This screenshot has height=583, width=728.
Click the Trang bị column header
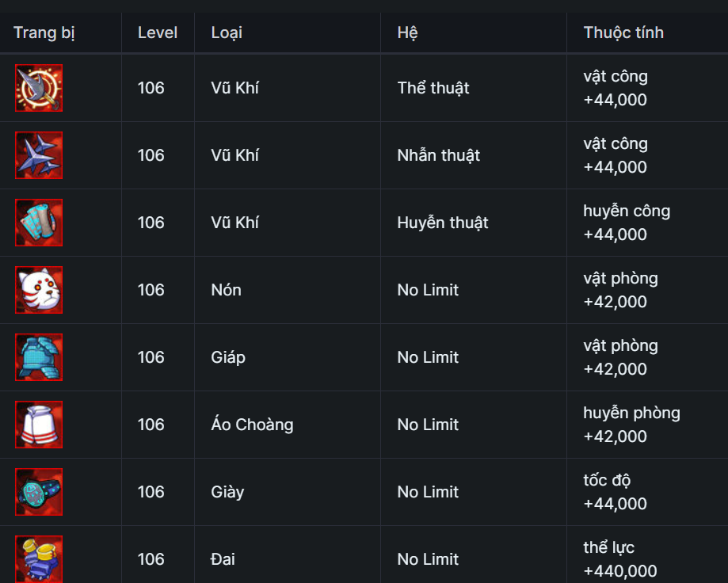point(44,32)
